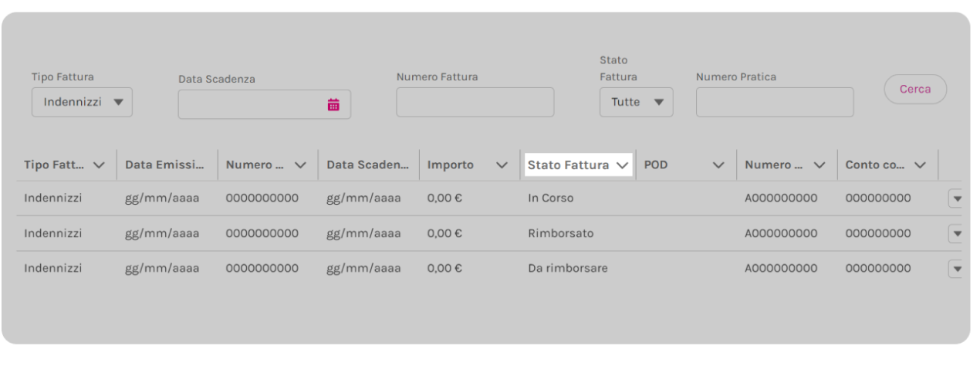This screenshot has height=373, width=980.
Task: Expand the Rimborsato row arrow
Action: coord(958,233)
